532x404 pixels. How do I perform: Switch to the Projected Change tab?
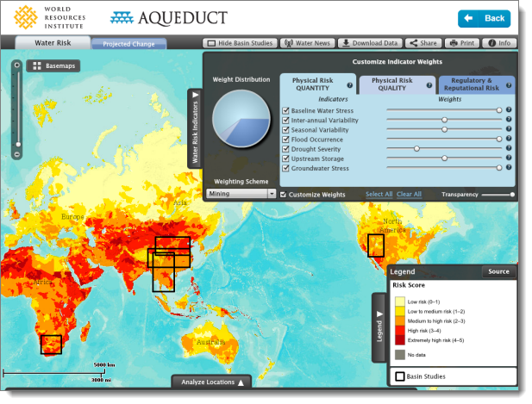point(128,44)
